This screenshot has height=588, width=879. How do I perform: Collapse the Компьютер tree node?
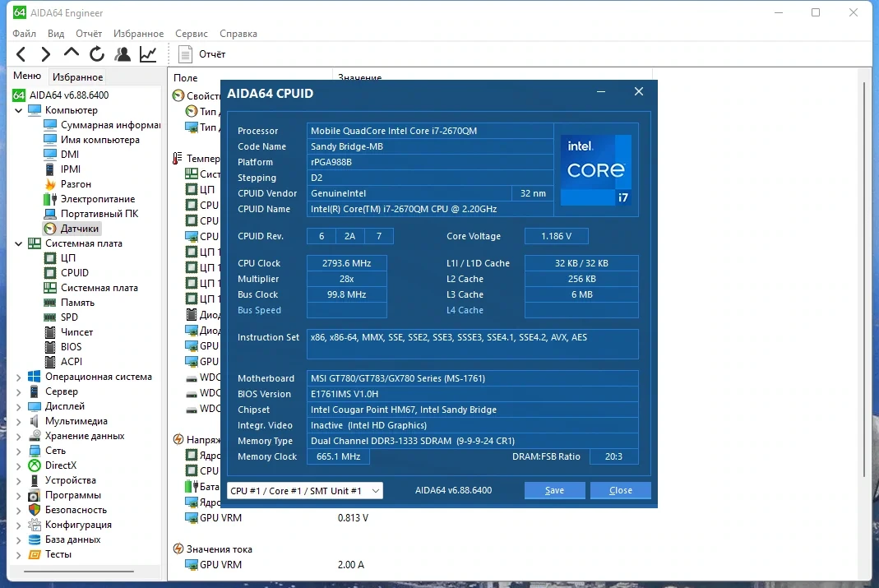click(18, 110)
